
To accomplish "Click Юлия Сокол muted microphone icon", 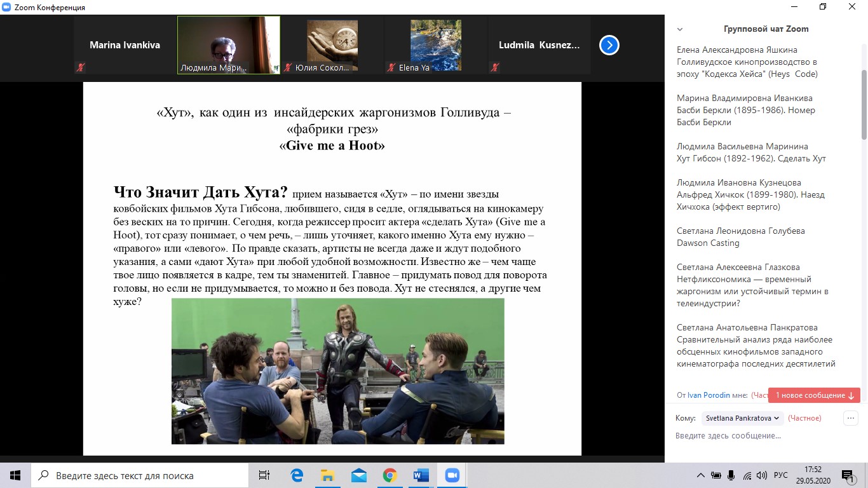I will pyautogui.click(x=288, y=67).
